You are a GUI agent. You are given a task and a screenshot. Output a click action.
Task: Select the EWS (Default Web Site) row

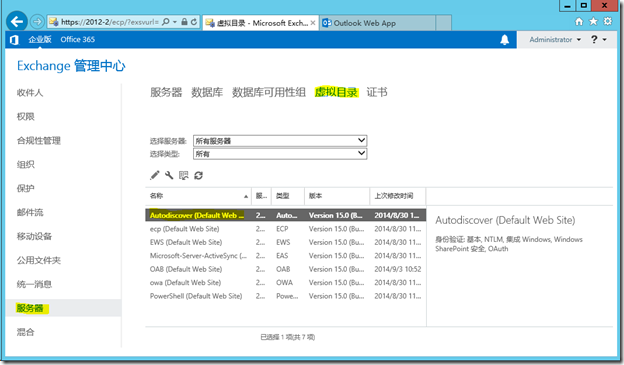tap(285, 242)
